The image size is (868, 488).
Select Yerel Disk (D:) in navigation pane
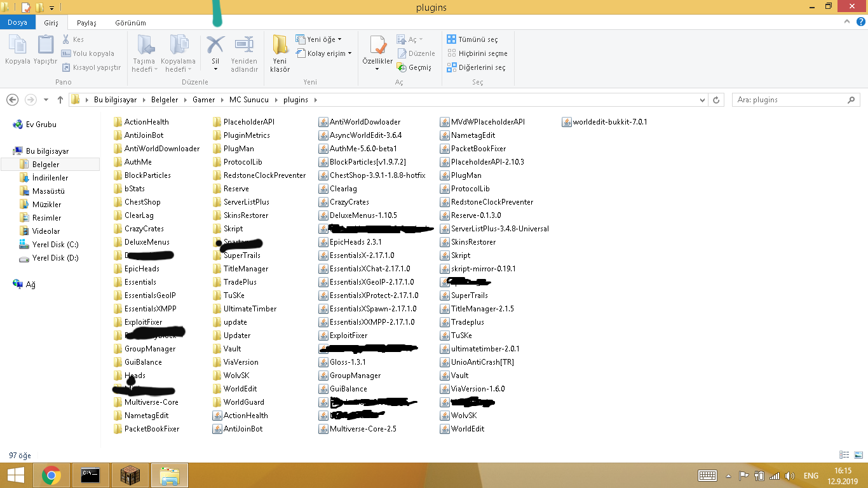(55, 258)
